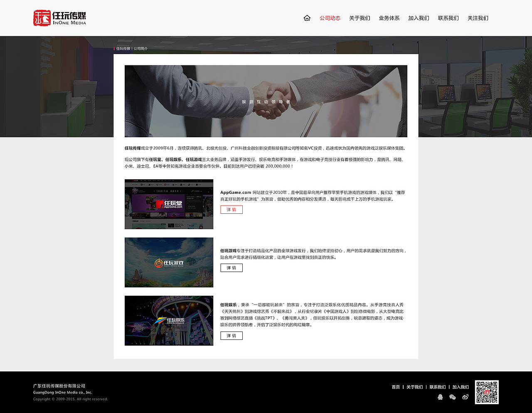532x413 pixels.
Task: Click 联系我们 link in footer
Action: click(x=438, y=387)
